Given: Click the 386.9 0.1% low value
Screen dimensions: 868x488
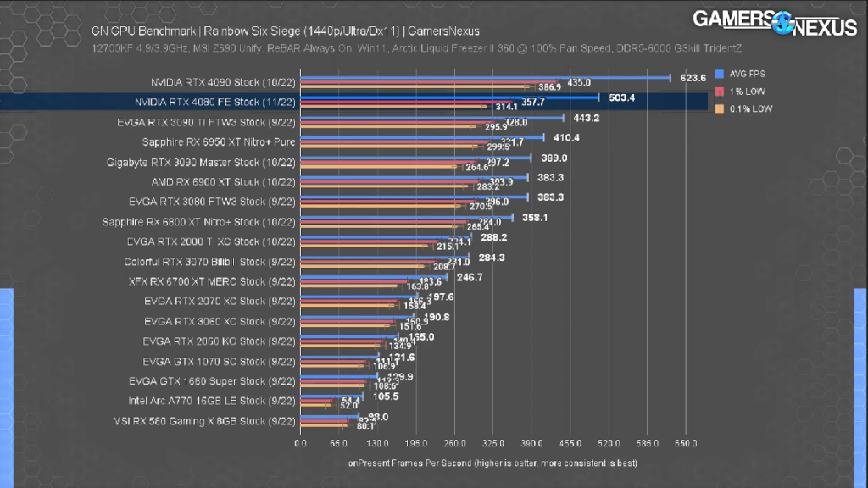Looking at the screenshot, I should (x=549, y=87).
